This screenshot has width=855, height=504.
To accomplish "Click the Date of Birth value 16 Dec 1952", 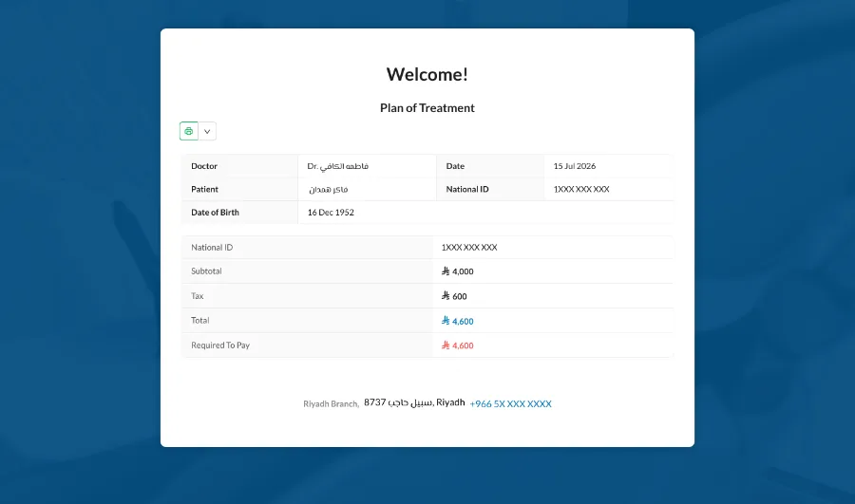I will click(x=331, y=213).
